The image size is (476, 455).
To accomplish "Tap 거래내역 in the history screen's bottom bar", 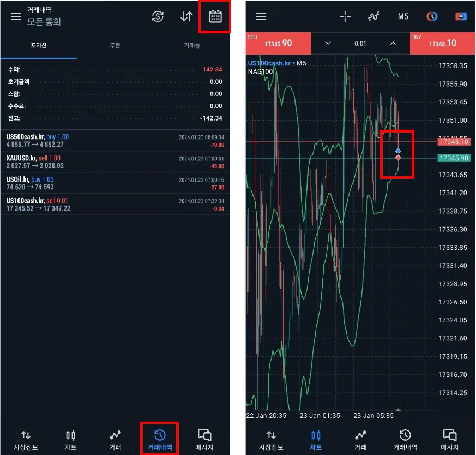I will [160, 440].
